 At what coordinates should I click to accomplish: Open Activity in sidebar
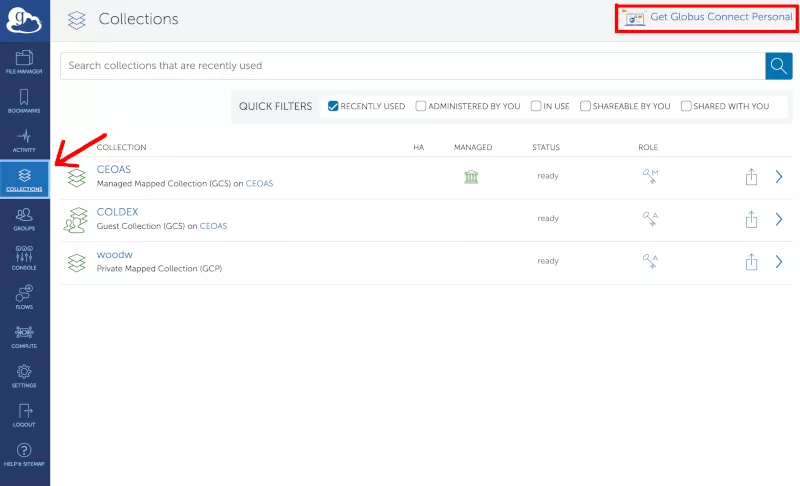click(x=24, y=141)
